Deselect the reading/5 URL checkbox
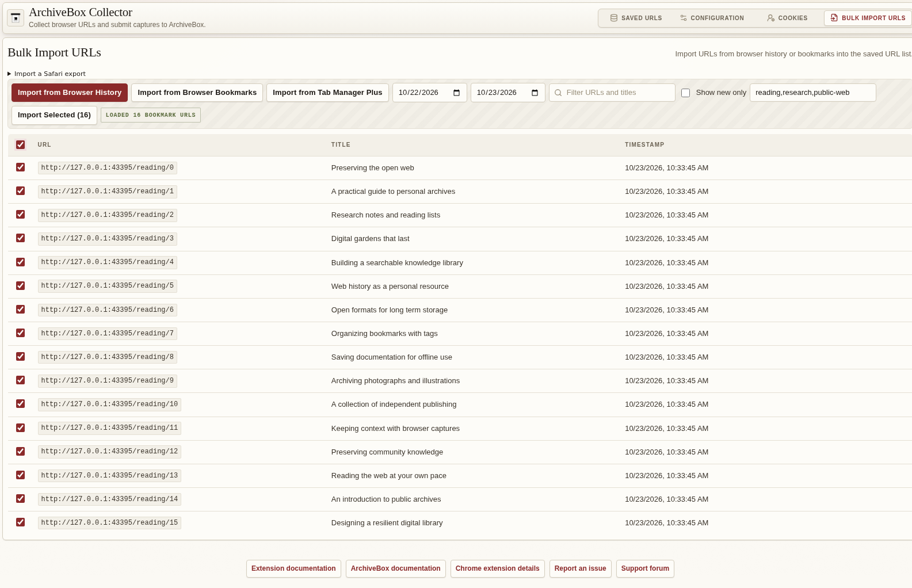 click(x=21, y=286)
